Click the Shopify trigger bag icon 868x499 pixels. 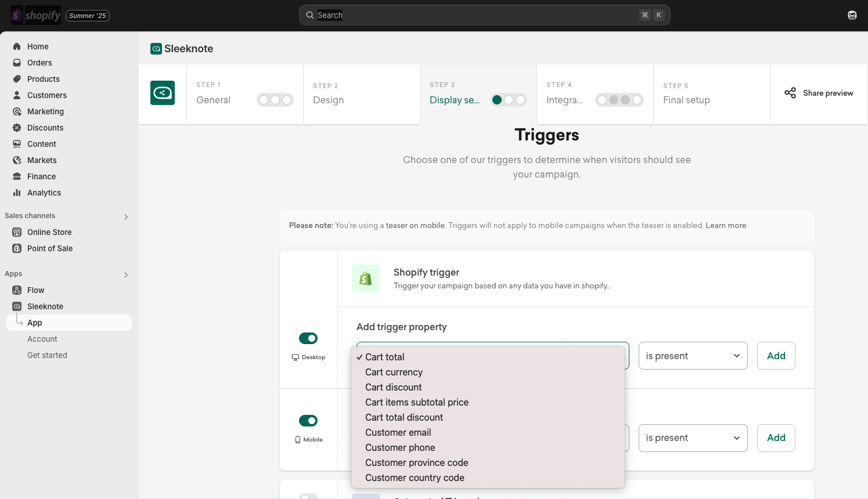[366, 279]
